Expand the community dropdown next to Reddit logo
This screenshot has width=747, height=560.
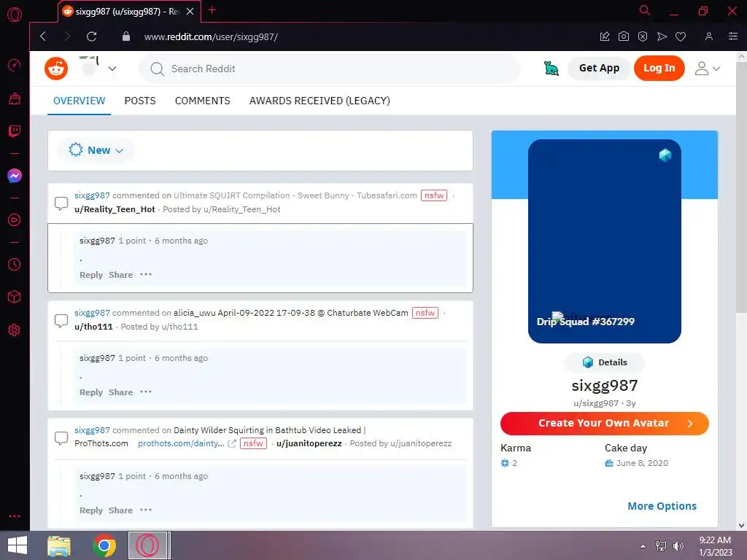(112, 69)
